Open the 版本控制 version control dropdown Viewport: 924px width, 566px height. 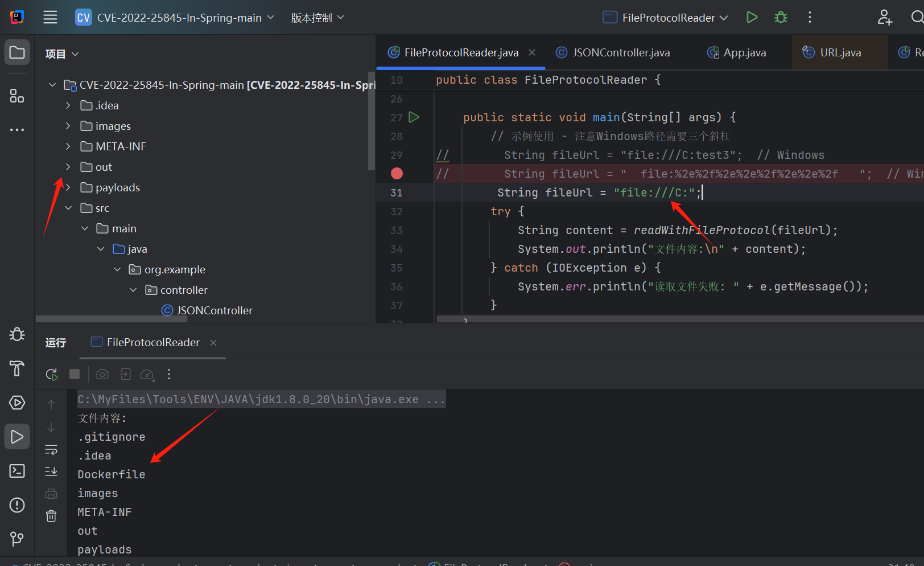click(x=317, y=18)
